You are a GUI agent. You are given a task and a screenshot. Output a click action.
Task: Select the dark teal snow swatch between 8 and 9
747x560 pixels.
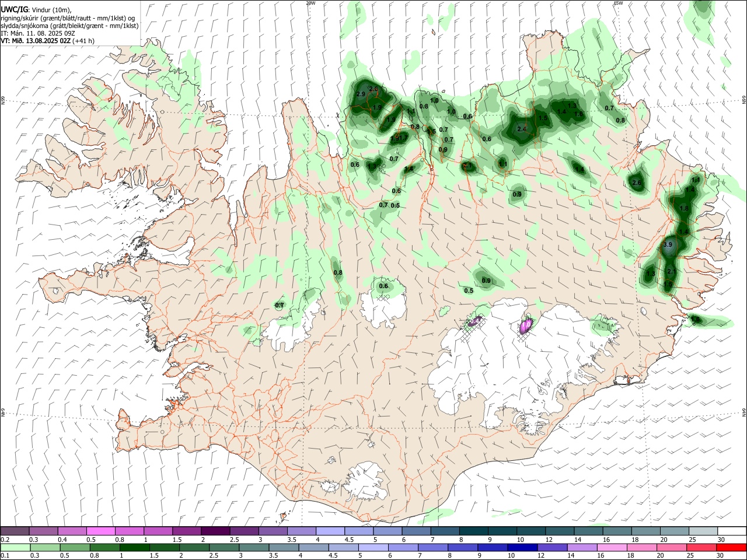coord(473,531)
